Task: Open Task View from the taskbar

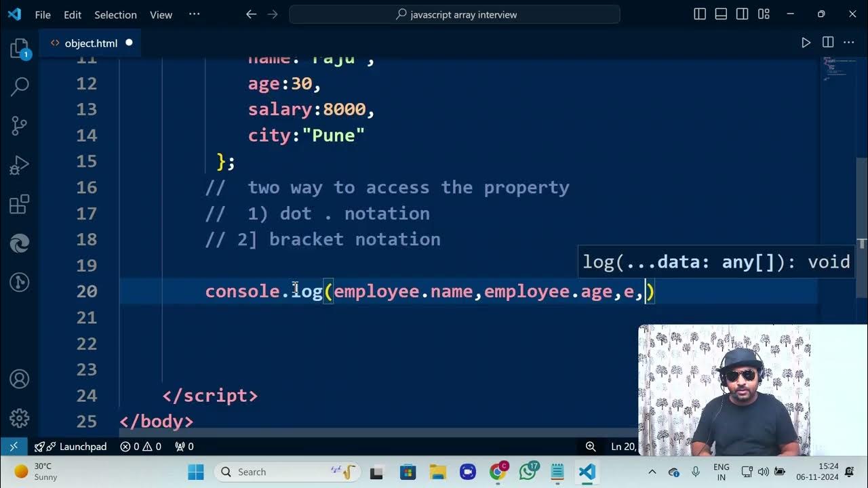Action: [x=376, y=472]
